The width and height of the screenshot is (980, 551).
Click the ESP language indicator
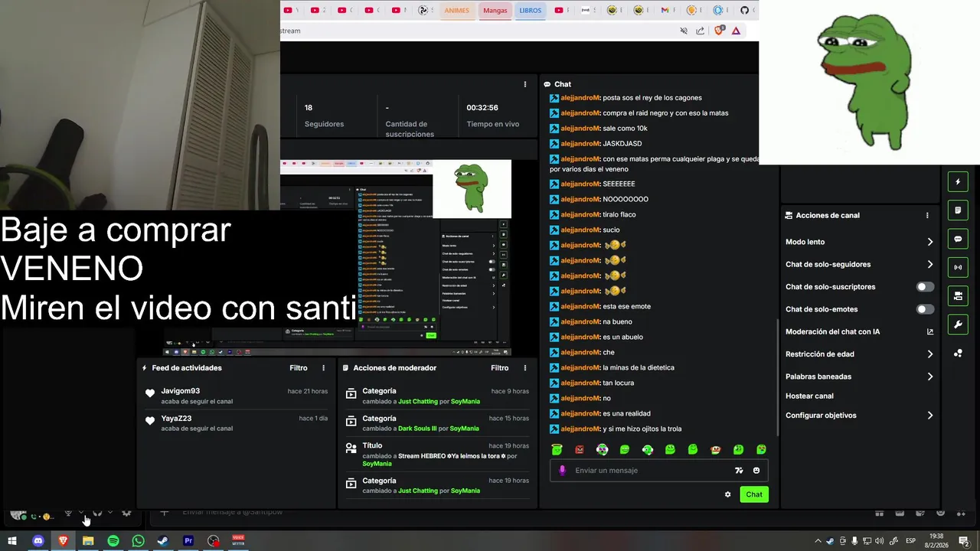[x=911, y=541]
